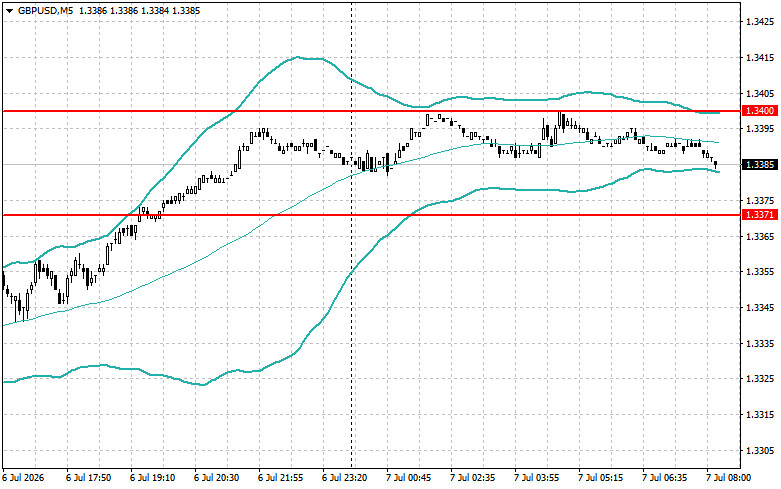This screenshot has width=781, height=489.
Task: Click the 7 Jul 00:45 time label
Action: (x=409, y=478)
